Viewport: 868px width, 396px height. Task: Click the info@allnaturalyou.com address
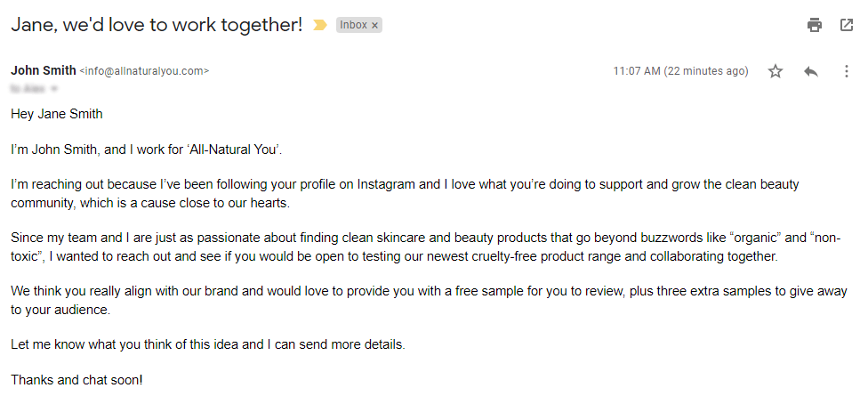pyautogui.click(x=144, y=71)
